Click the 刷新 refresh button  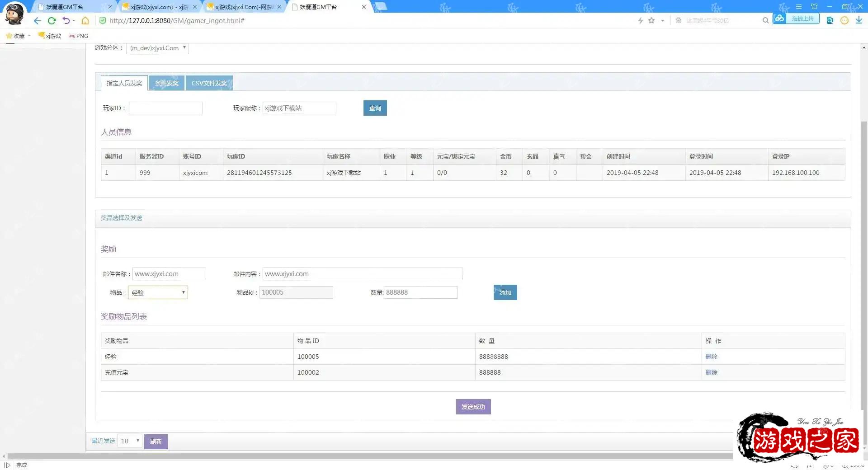pos(156,442)
